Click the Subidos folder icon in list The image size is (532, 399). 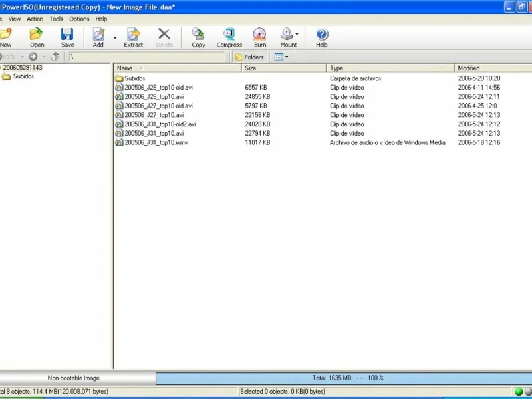[x=119, y=78]
